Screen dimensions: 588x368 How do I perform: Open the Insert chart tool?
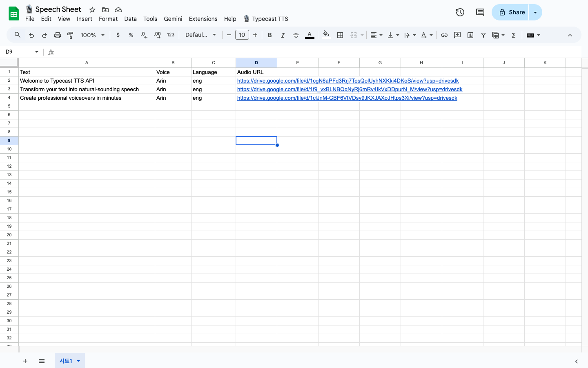tap(470, 35)
